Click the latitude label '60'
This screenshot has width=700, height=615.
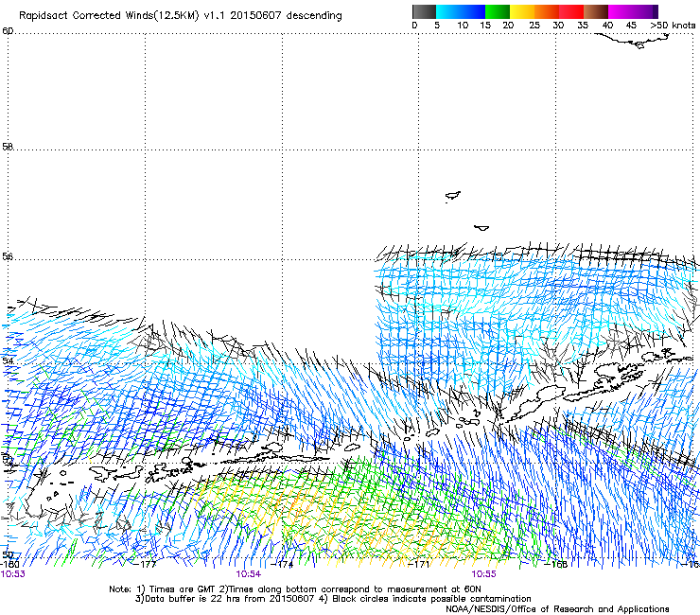[x=8, y=31]
